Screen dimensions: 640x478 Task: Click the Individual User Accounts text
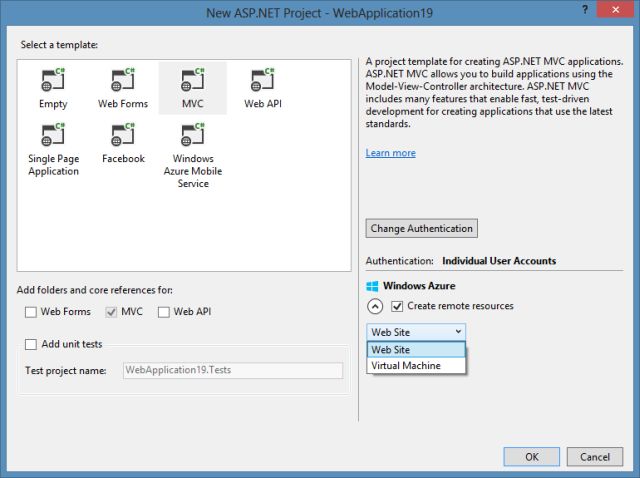[x=499, y=261]
